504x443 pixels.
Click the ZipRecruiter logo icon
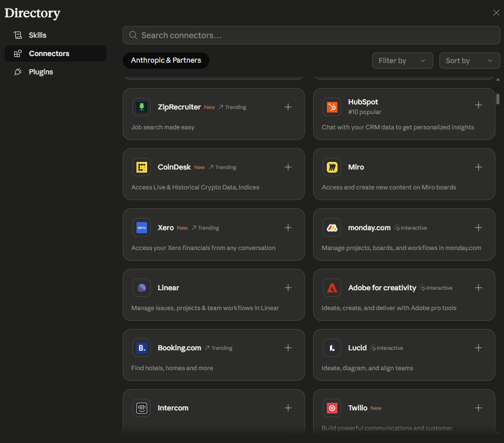[x=142, y=107]
